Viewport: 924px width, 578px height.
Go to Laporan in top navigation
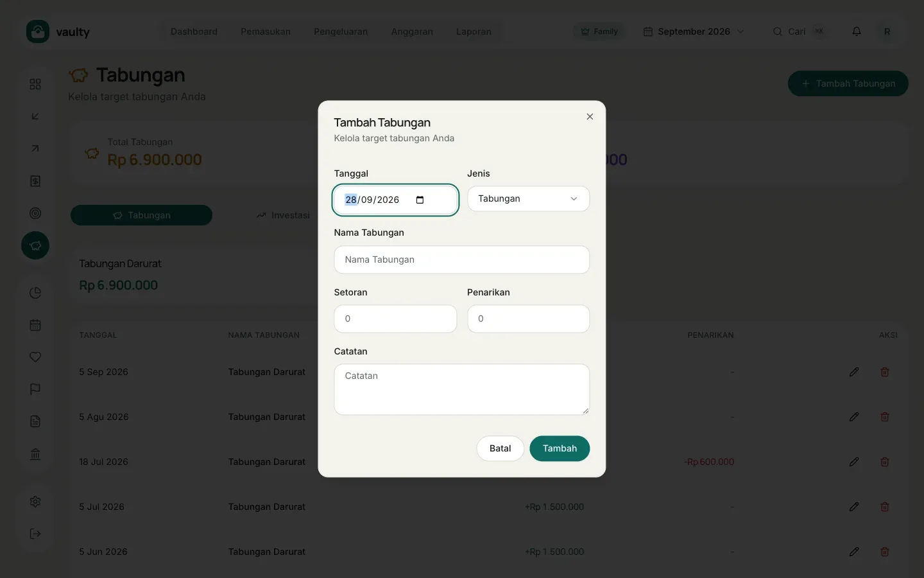point(474,31)
